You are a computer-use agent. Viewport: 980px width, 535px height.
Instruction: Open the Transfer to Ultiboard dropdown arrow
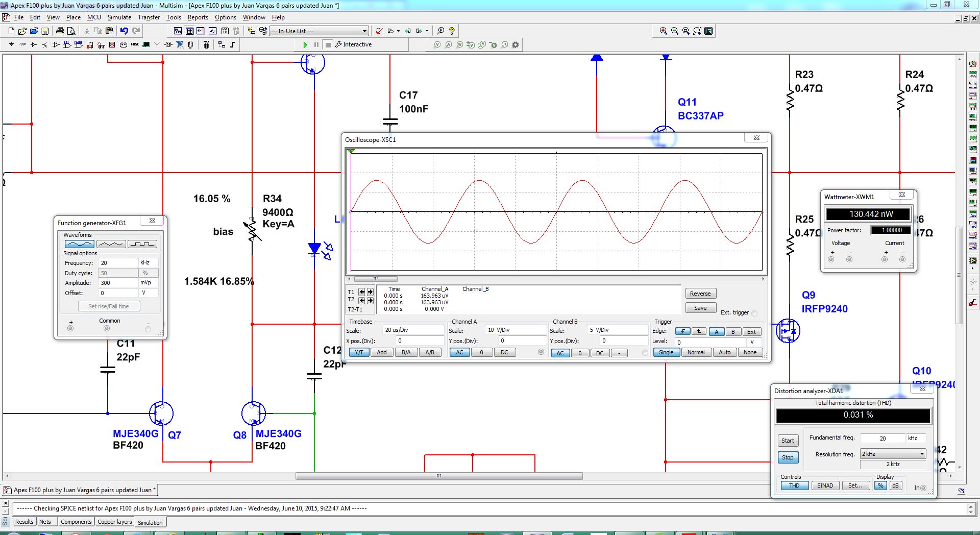point(398,31)
